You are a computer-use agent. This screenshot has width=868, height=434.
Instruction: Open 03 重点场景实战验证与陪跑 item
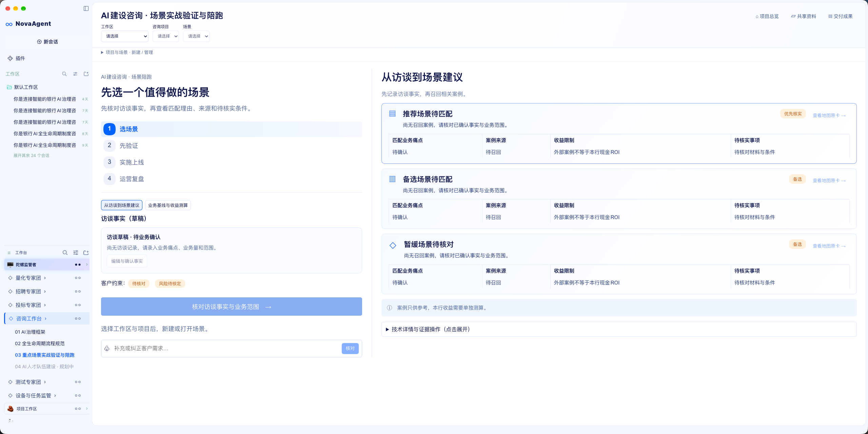(45, 355)
